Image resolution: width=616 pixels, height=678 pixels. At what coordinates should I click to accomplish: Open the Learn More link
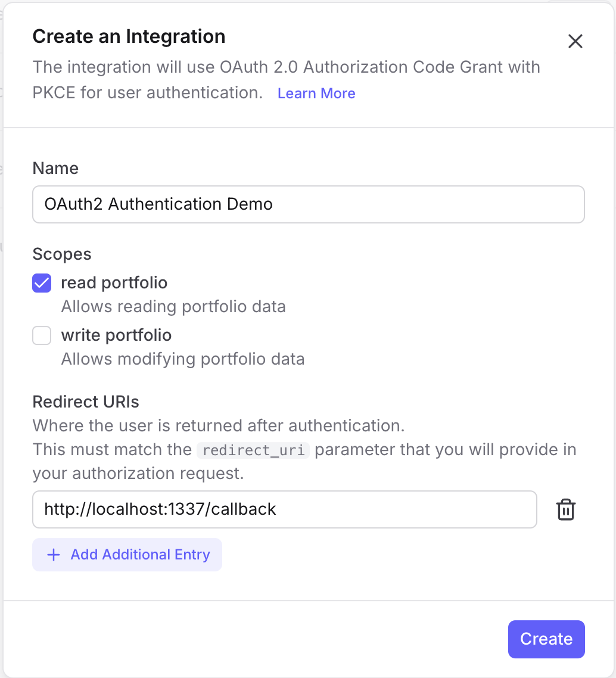316,94
